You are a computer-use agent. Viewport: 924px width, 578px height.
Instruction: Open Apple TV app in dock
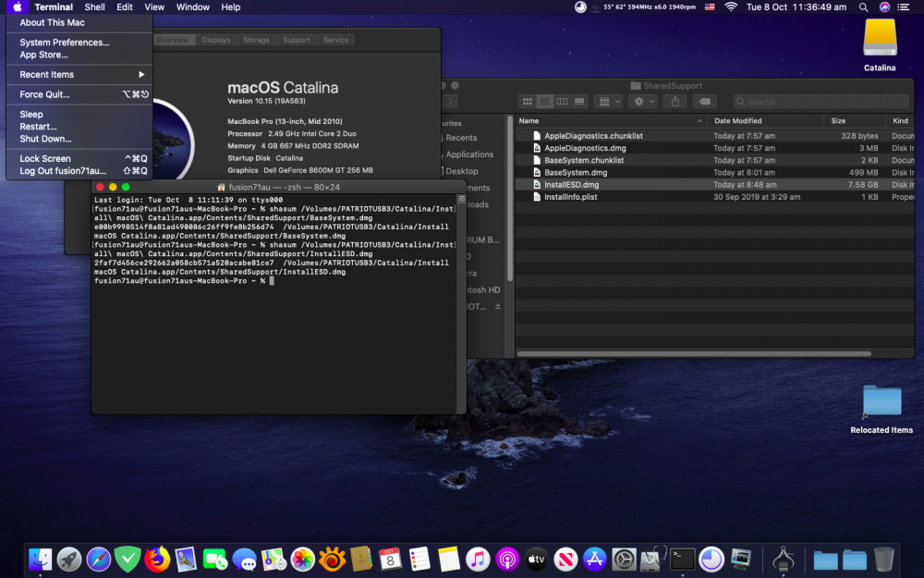click(536, 559)
